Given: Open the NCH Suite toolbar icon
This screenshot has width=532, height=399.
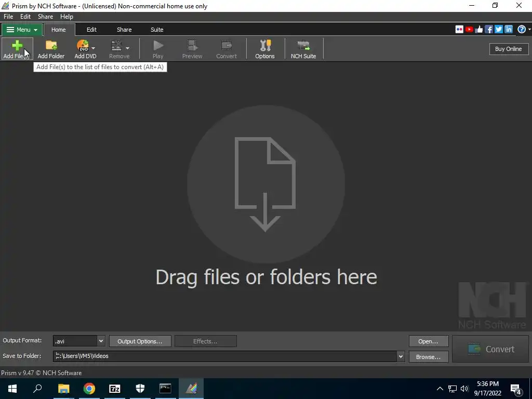Looking at the screenshot, I should (303, 49).
